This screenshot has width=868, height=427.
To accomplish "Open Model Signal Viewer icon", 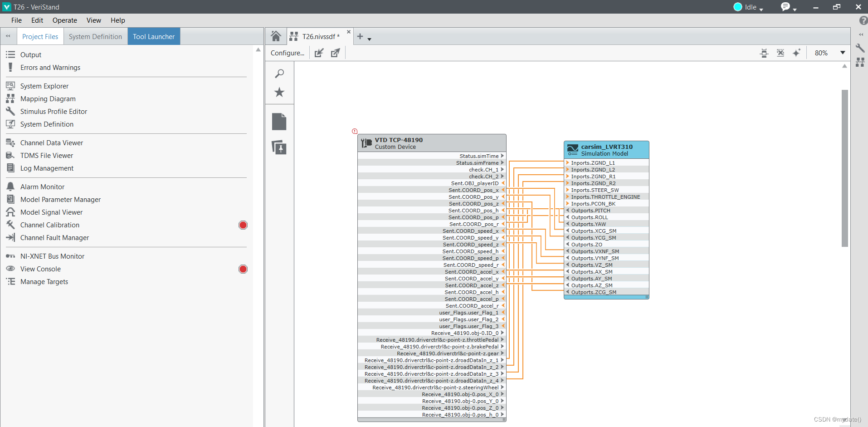I will click(10, 212).
